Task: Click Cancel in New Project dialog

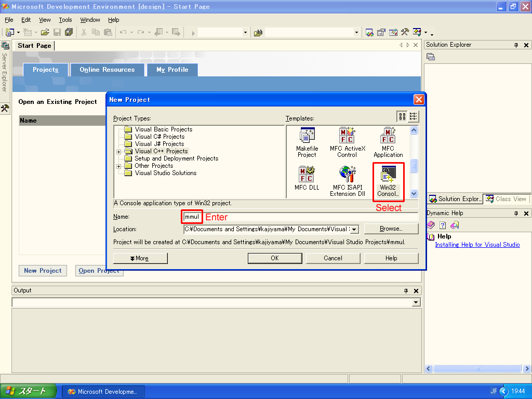Action: [333, 258]
